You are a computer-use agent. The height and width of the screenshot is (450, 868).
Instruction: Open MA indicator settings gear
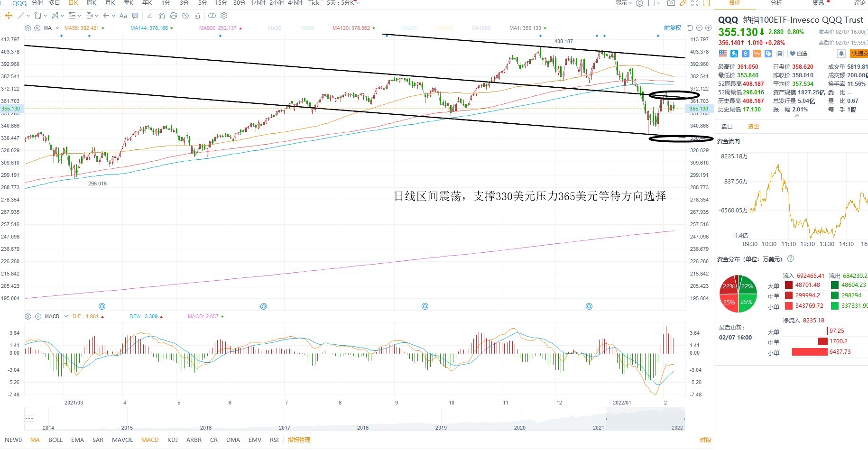tap(28, 28)
